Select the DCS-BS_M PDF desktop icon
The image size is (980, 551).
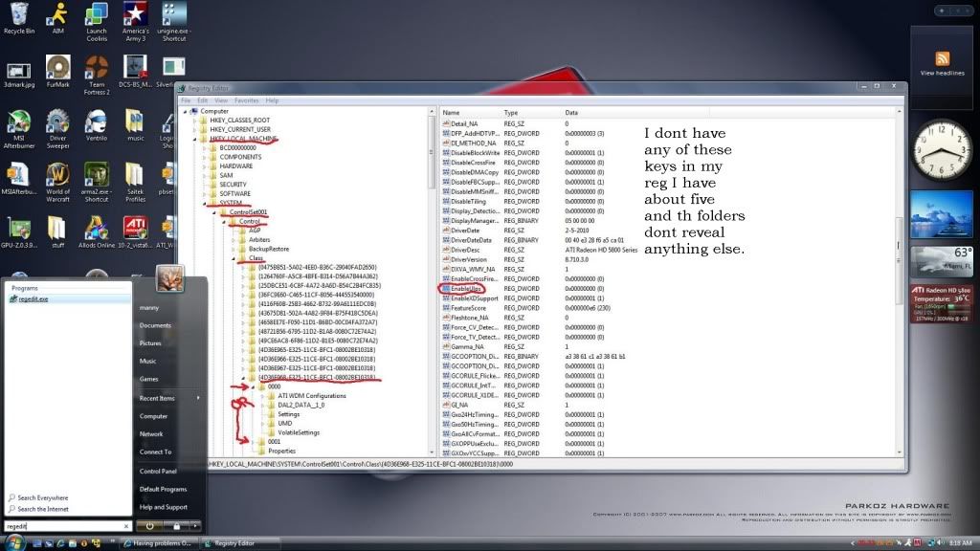[135, 72]
